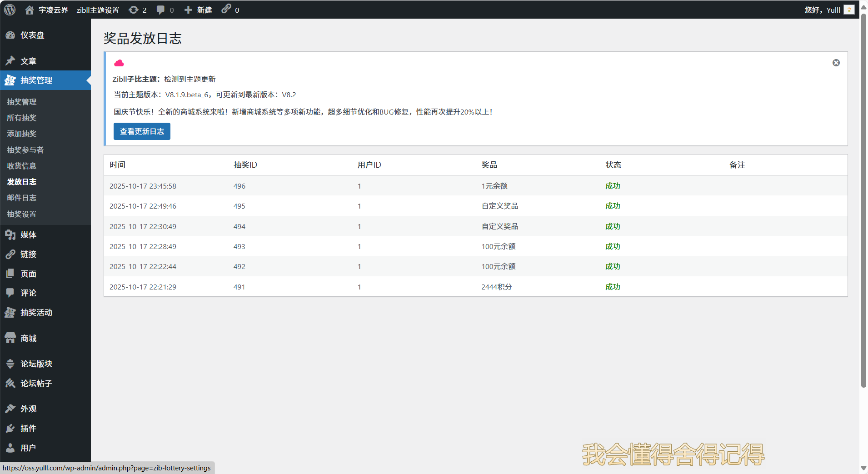Viewport: 868px width, 474px height.
Task: Open the 抽奖设置 submenu item
Action: click(22, 214)
